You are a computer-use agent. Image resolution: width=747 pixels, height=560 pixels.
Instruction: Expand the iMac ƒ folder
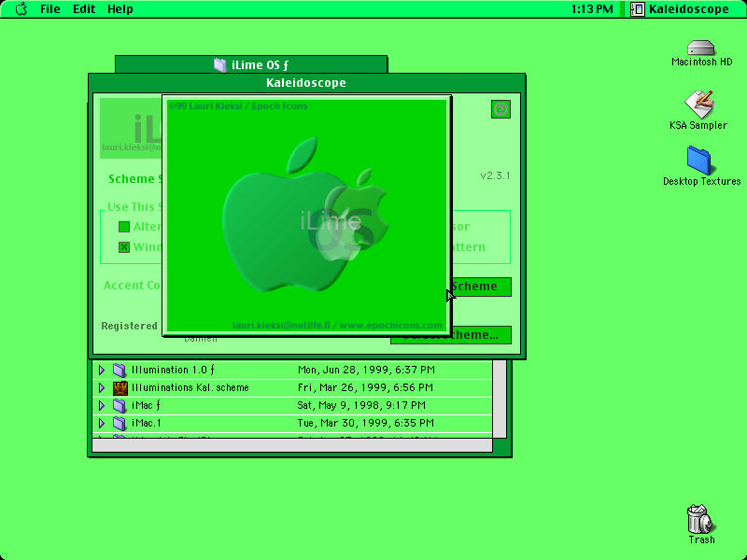click(102, 405)
